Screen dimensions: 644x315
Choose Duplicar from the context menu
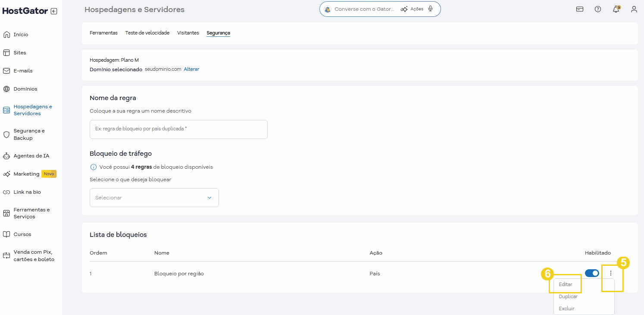tap(568, 296)
